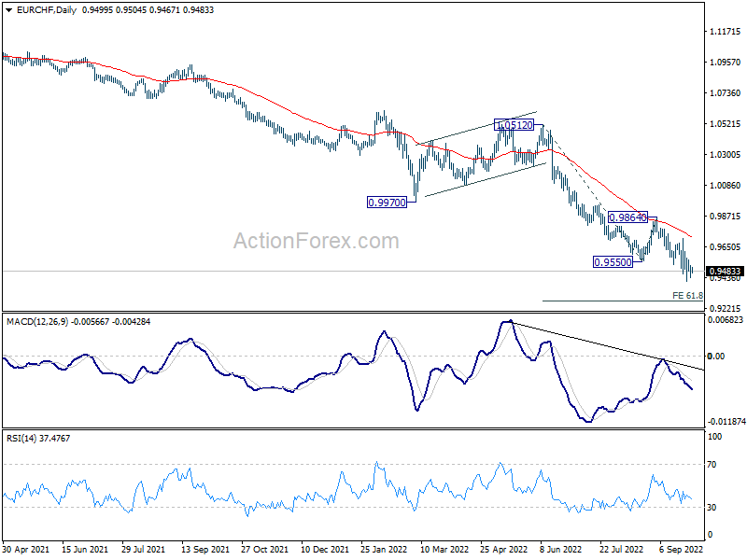This screenshot has width=747, height=560.
Task: Click the current price tag 0.94833
Action: 725,272
